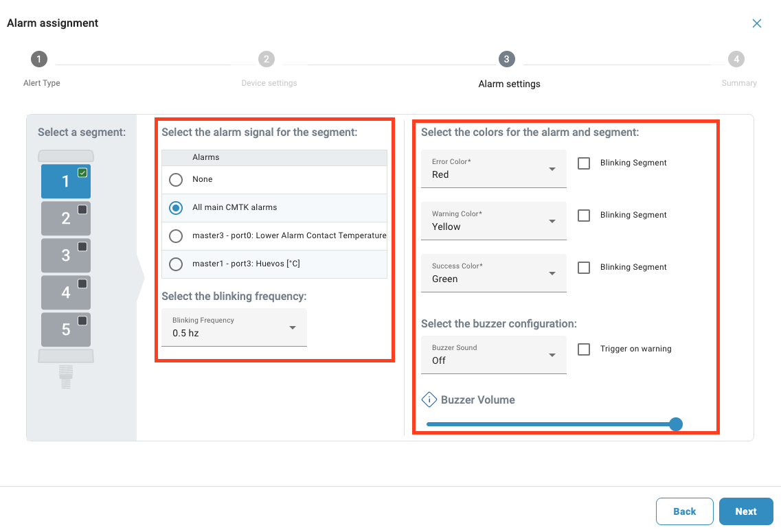Open the Buzzer Sound dropdown
The height and width of the screenshot is (532, 781).
(x=494, y=355)
